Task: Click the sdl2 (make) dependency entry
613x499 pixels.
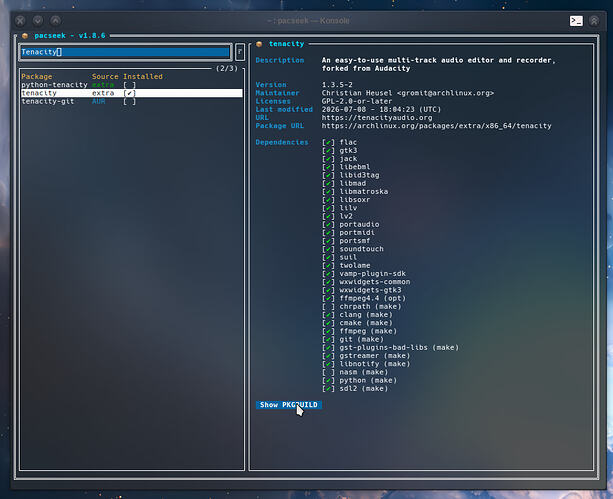Action: [364, 389]
